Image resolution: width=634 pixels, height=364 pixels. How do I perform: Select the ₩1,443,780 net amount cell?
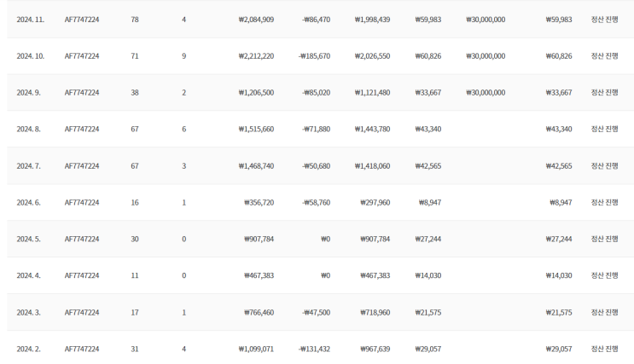coord(372,130)
